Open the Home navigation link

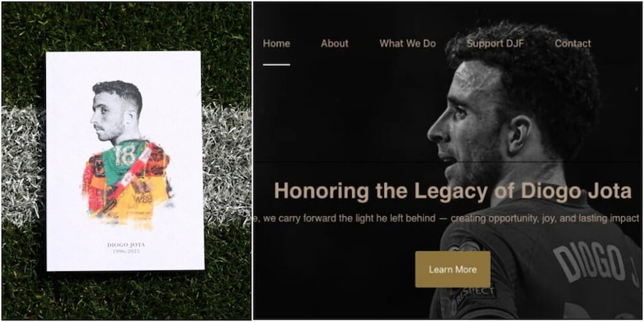(276, 43)
